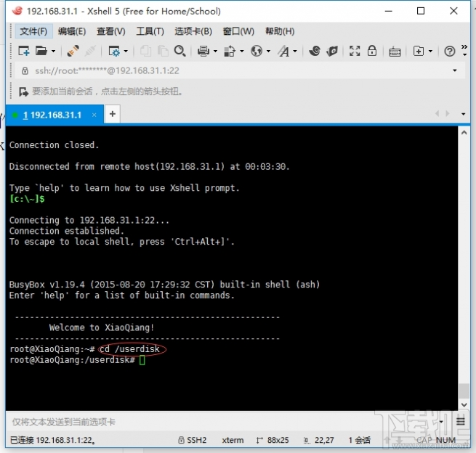Open compose bar hamburger menu
This screenshot has height=453, width=476.
coord(461,422)
